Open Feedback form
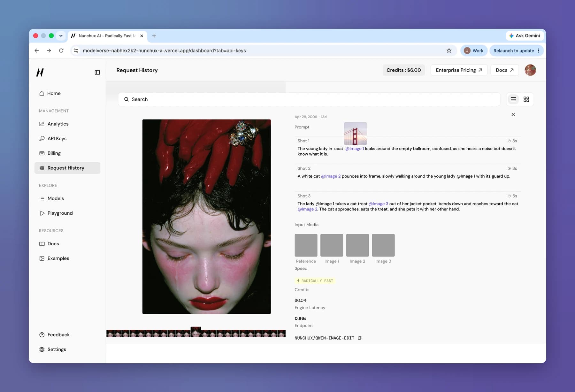575x392 pixels. coord(58,335)
